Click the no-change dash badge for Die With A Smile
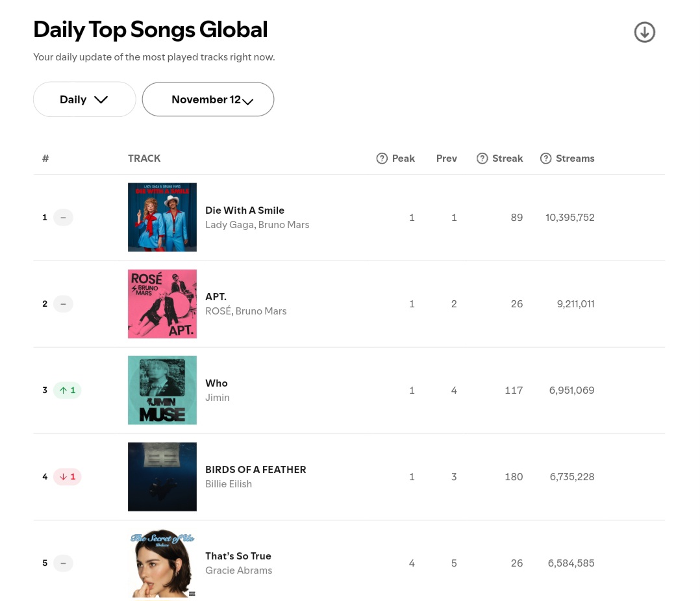Screen dimensions: 700x601 pyautogui.click(x=63, y=218)
